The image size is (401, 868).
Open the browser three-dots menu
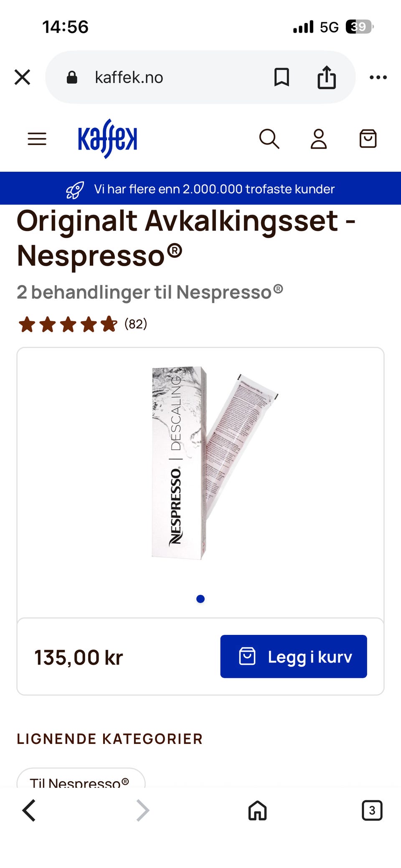[378, 77]
